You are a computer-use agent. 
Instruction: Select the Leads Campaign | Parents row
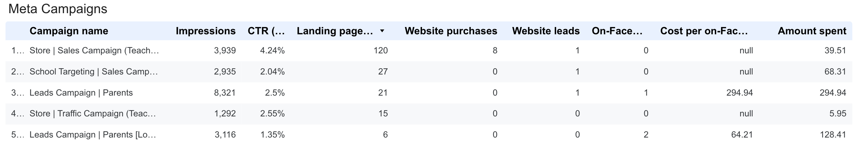click(81, 93)
